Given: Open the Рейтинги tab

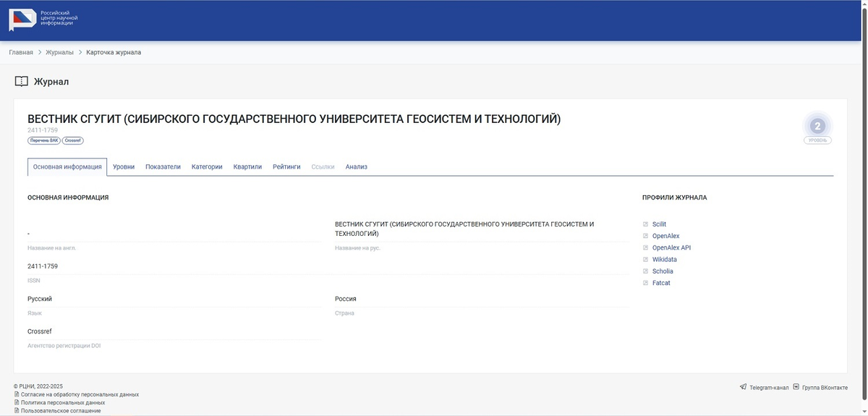Looking at the screenshot, I should [x=286, y=166].
